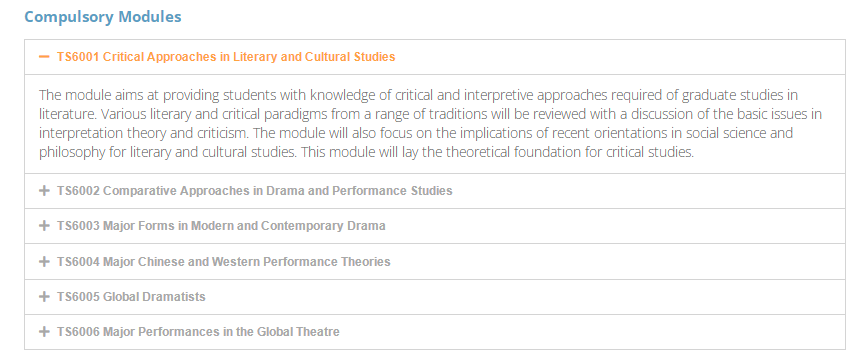Open TS6004 Major Chinese and Western Performance Theories

click(224, 261)
